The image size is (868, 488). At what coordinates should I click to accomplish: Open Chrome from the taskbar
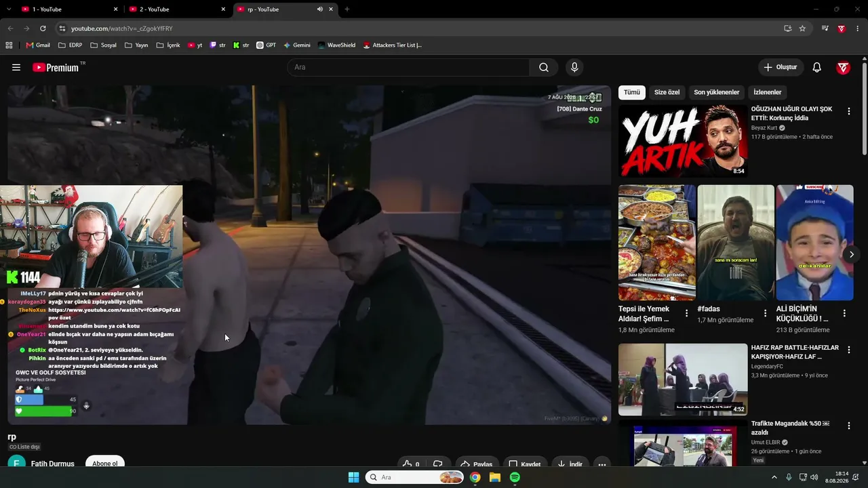pos(475,477)
